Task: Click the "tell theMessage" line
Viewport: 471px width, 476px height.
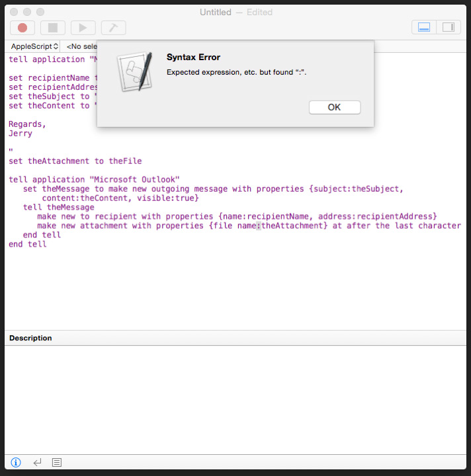Action: (x=59, y=208)
